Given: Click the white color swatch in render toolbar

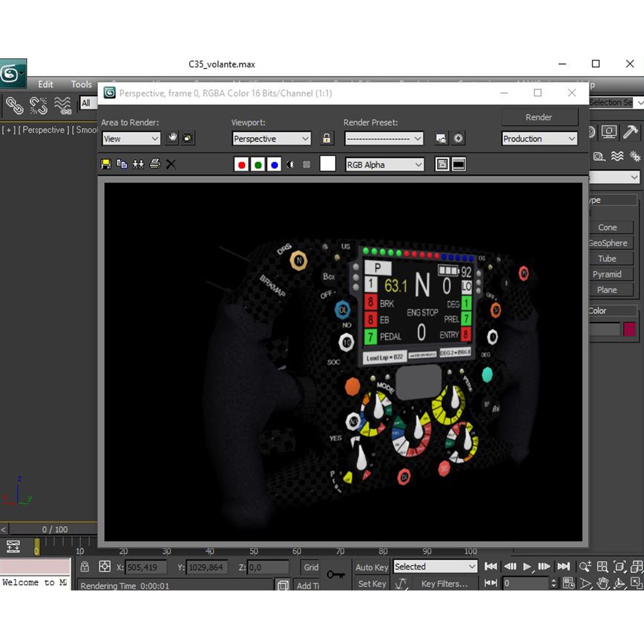Looking at the screenshot, I should (328, 164).
